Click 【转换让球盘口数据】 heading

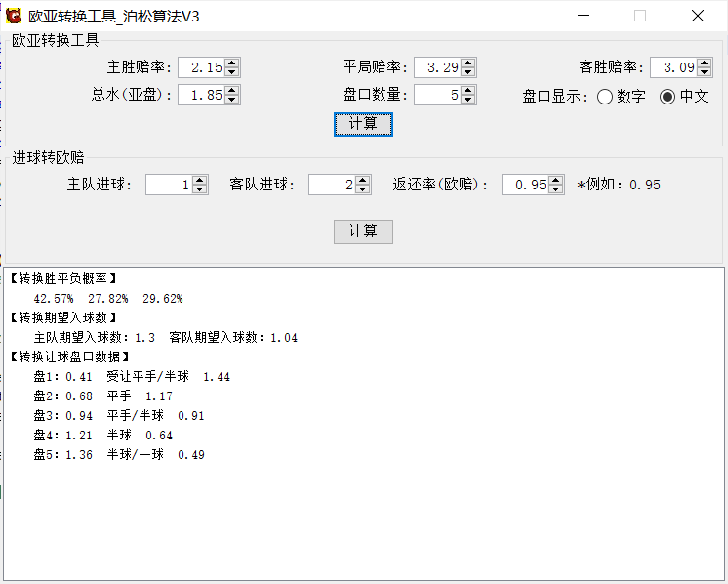pos(69,356)
